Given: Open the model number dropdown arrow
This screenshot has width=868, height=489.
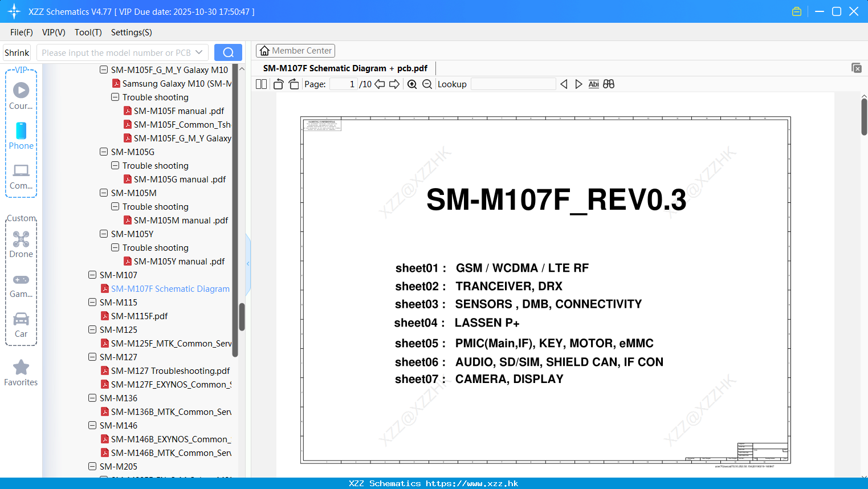Looking at the screenshot, I should pyautogui.click(x=199, y=52).
